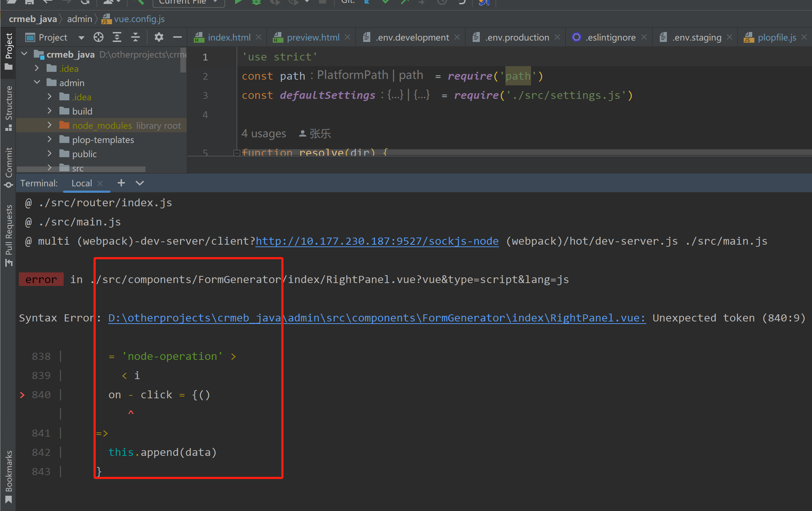Click highlighted 'path' string in editor
This screenshot has width=812, height=511.
pyautogui.click(x=518, y=76)
